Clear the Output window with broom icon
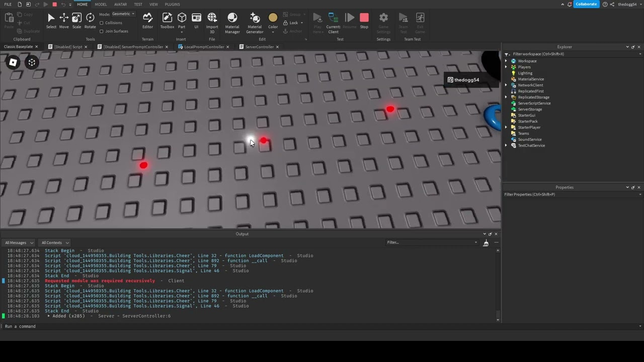This screenshot has width=644, height=362. (x=486, y=243)
